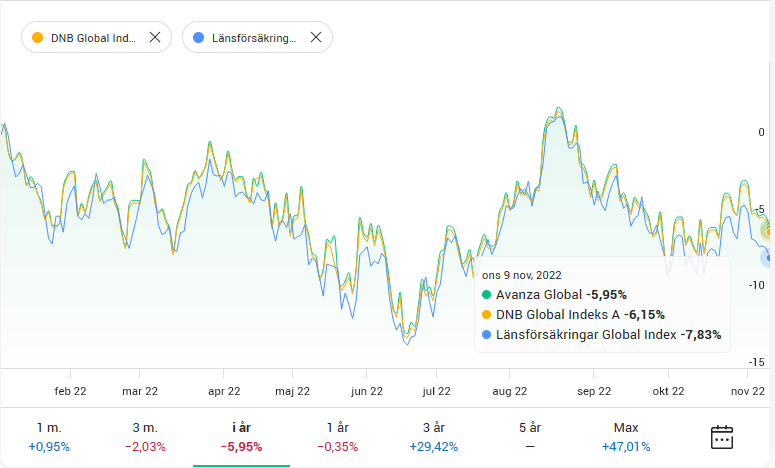Viewport: 775px width, 468px height.
Task: Remove the DNB Global Indeks fund chip
Action: click(x=154, y=37)
